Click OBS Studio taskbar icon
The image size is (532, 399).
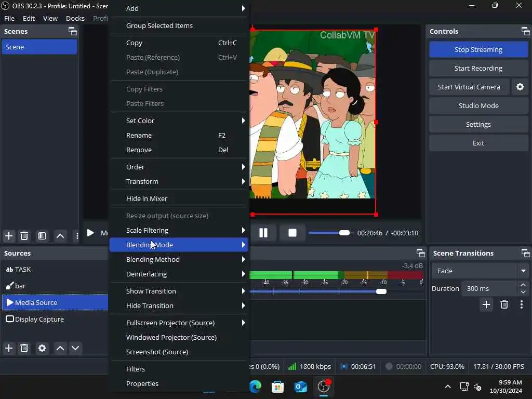point(323,387)
